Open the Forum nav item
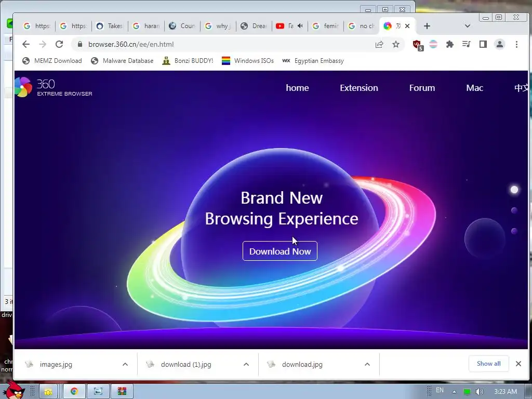This screenshot has width=532, height=399. (422, 88)
